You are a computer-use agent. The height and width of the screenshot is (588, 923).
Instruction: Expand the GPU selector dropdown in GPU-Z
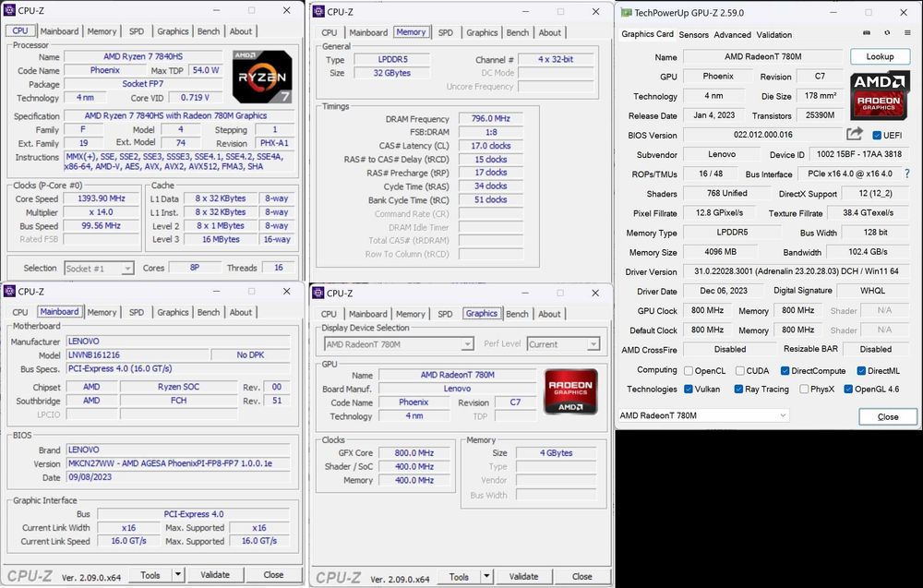click(702, 416)
